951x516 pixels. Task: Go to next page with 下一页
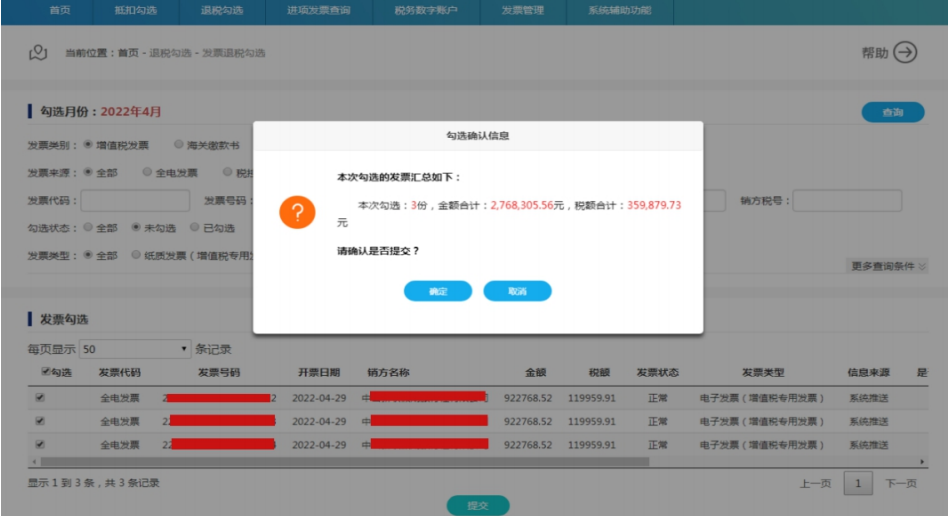click(x=901, y=483)
